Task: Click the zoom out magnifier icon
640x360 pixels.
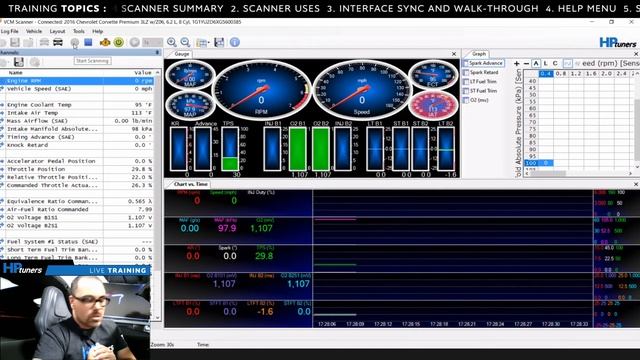Action: click(x=185, y=42)
